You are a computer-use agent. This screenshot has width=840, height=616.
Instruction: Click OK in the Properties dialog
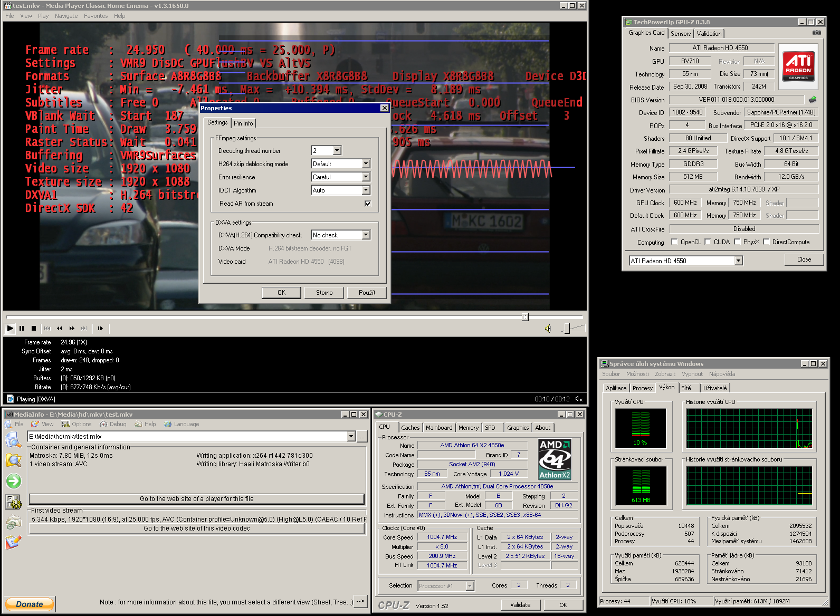click(x=281, y=293)
